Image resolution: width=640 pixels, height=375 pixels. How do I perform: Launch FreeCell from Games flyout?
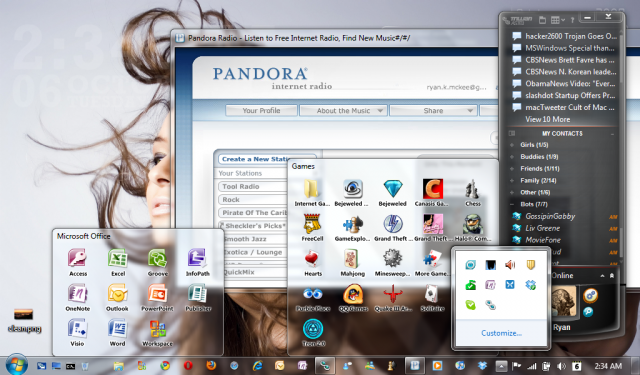(x=312, y=228)
